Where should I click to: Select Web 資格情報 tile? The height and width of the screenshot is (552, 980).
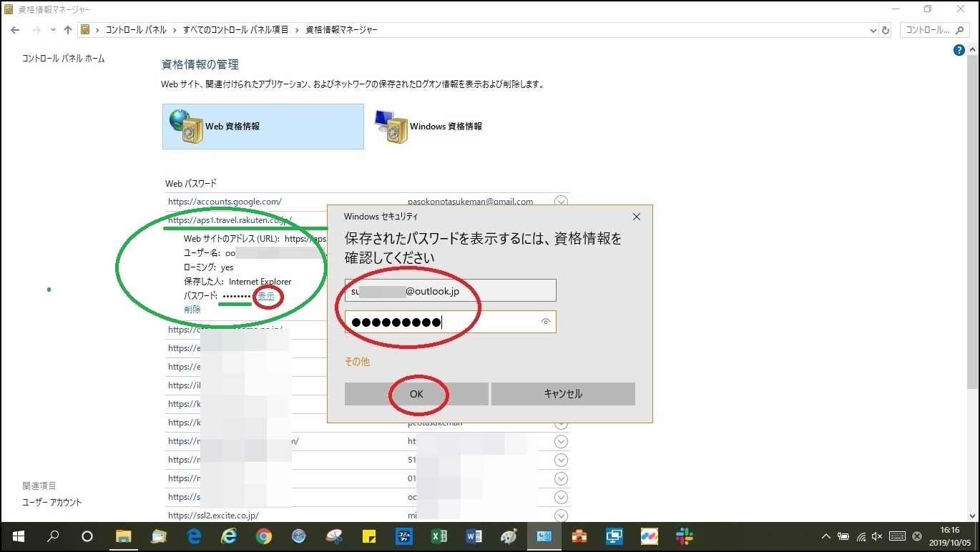coord(263,126)
